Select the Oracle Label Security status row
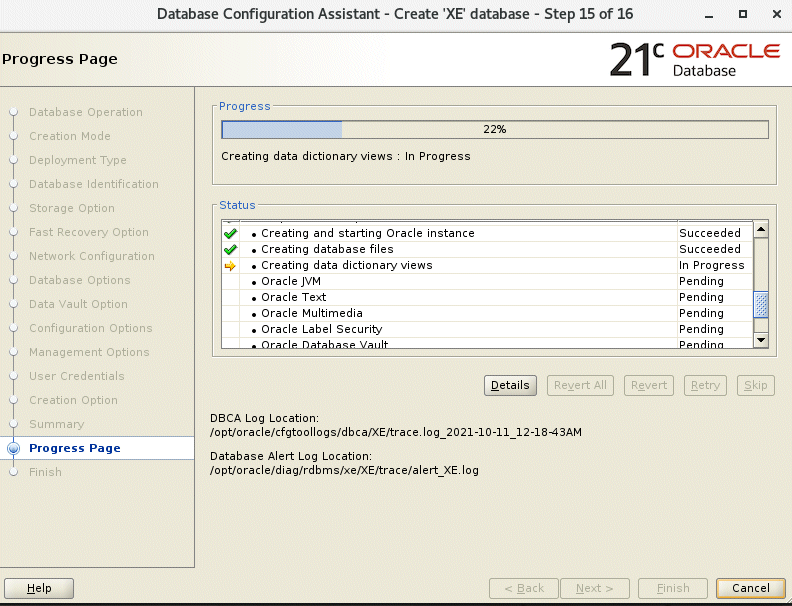792x606 pixels. (x=487, y=329)
